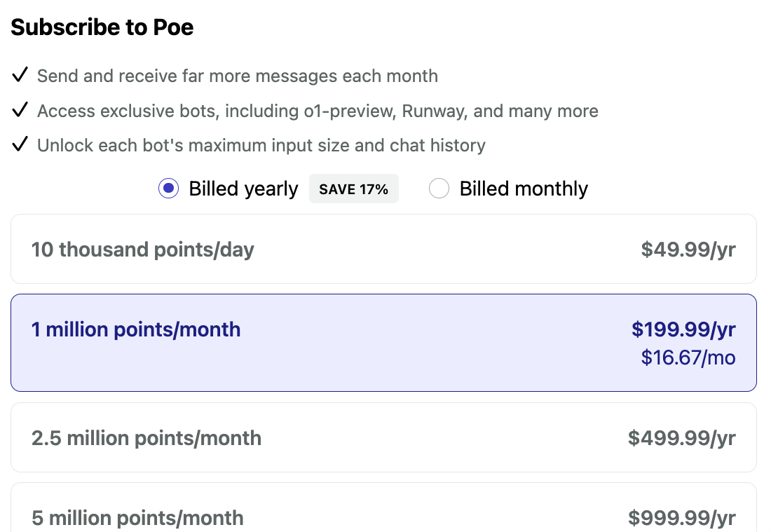
Task: Click the "Access exclusive bots" benefit text
Action: coord(318,111)
